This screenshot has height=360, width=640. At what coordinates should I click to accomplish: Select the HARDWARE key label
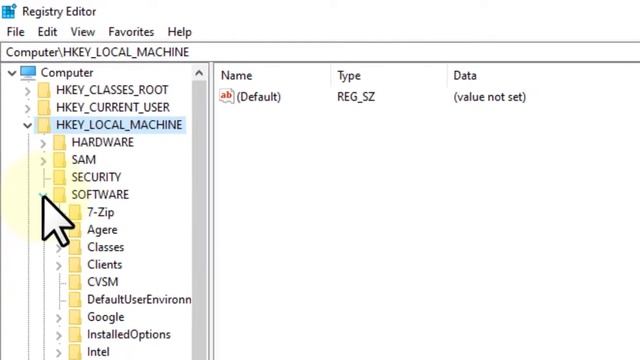pos(102,142)
